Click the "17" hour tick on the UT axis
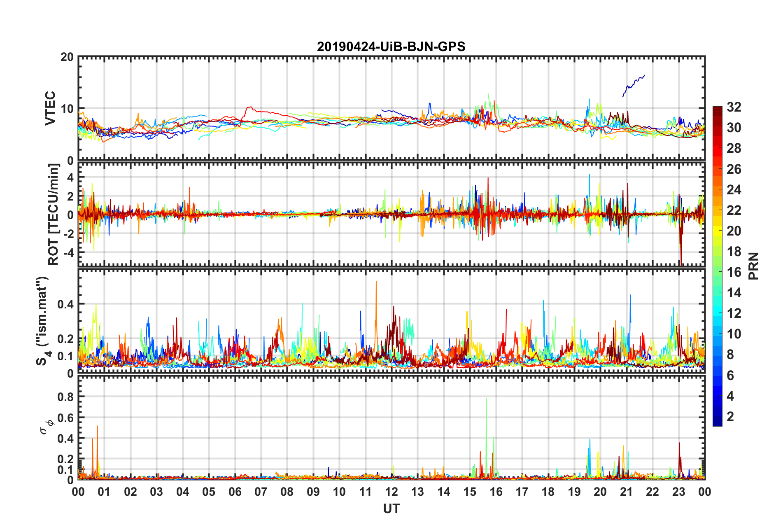Viewport: 783px width, 532px height. click(522, 492)
